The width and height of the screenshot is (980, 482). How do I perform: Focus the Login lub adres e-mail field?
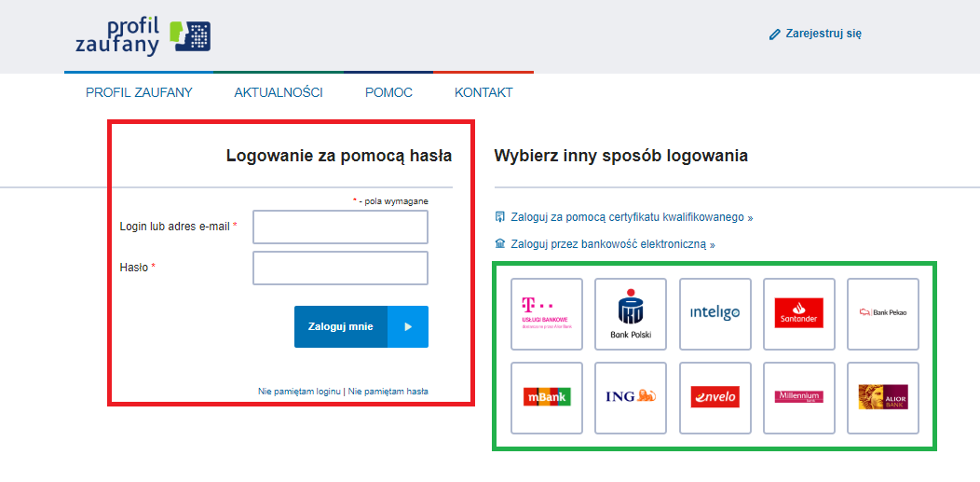pos(340,227)
